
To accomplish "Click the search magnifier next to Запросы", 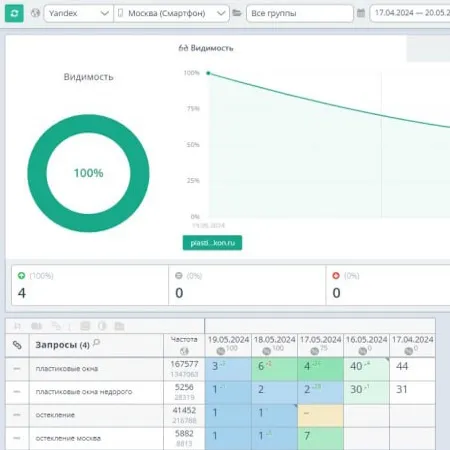I will pos(96,342).
